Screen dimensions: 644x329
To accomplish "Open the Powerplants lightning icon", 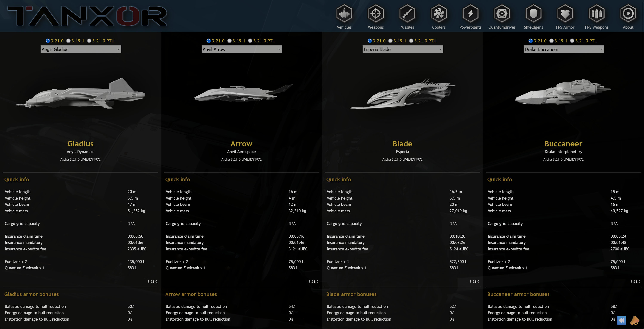I will [x=470, y=14].
